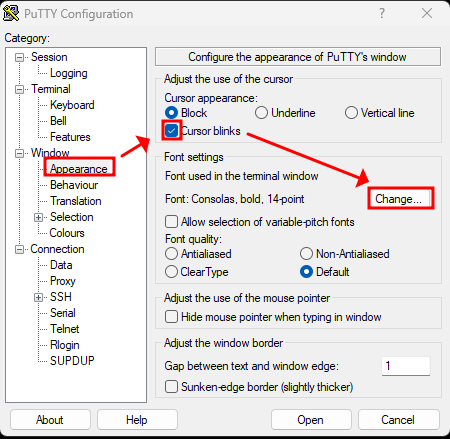
Task: Choose ClearType font quality
Action: (x=171, y=272)
